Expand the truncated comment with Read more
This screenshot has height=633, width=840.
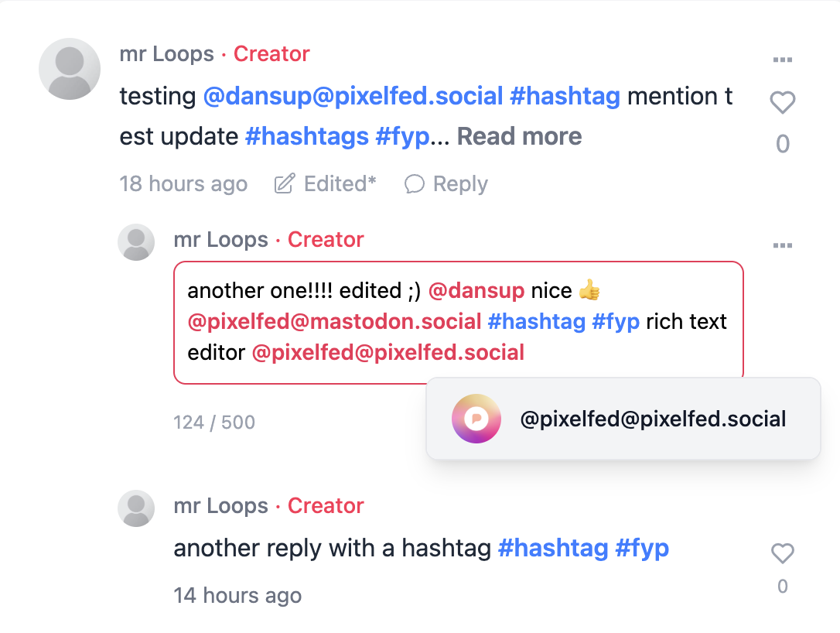[x=519, y=137]
